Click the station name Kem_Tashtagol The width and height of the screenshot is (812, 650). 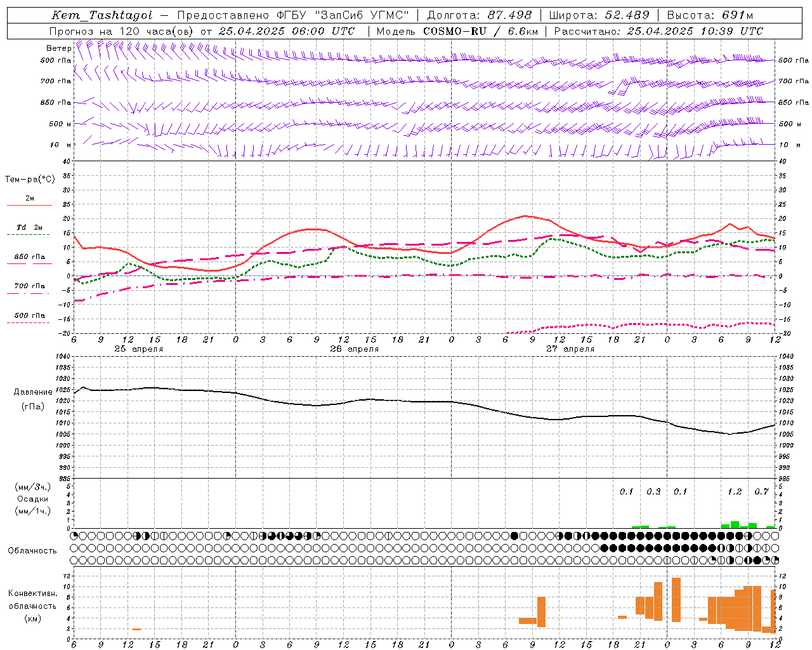101,16
